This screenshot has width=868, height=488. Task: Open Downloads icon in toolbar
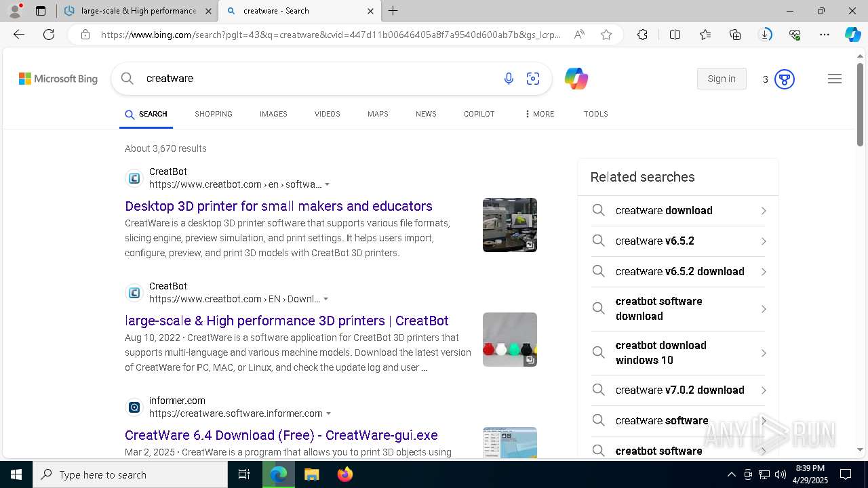[765, 35]
